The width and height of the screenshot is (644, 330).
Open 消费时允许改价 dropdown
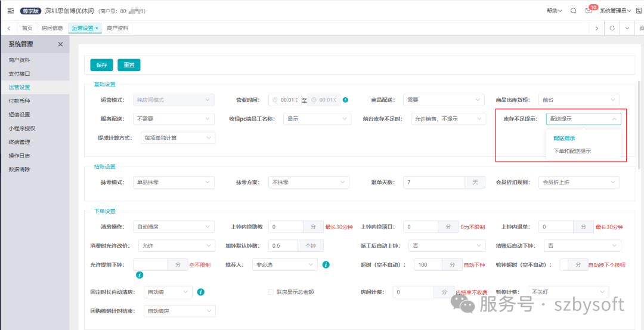point(177,246)
